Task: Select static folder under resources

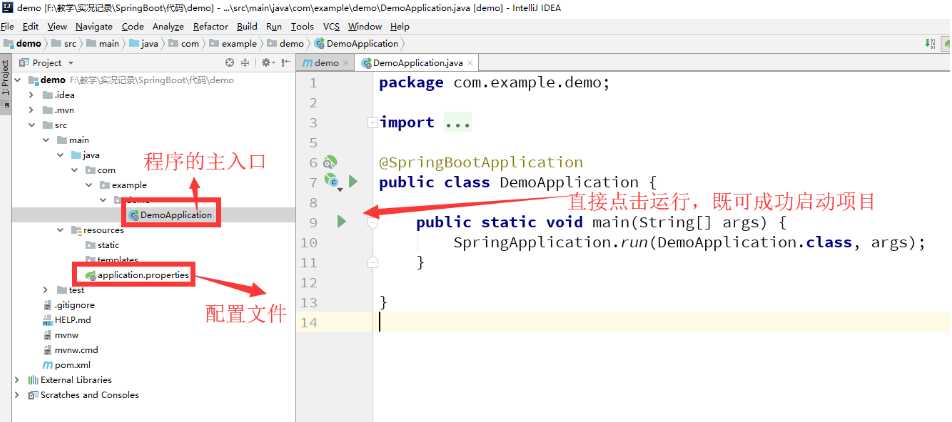Action: point(102,245)
